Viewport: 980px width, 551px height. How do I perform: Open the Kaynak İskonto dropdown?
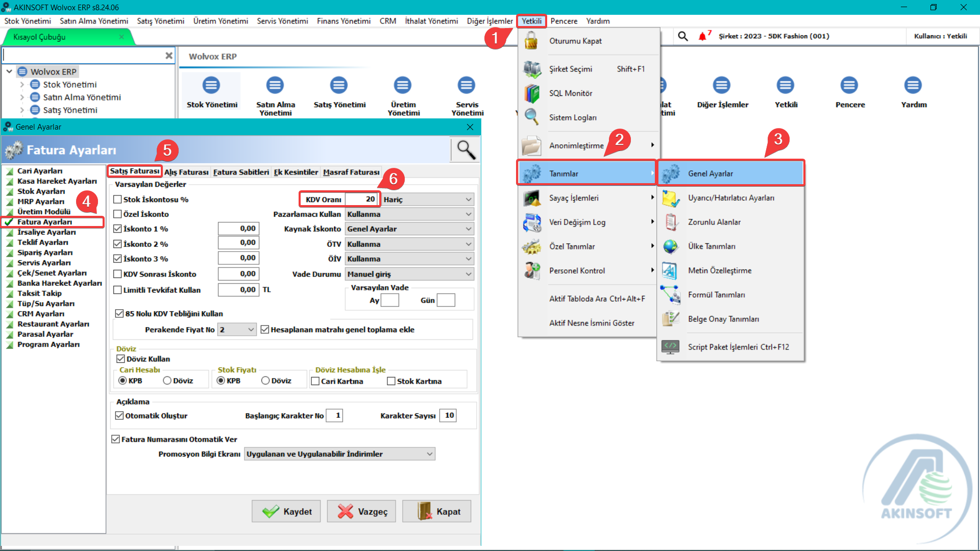[409, 229]
